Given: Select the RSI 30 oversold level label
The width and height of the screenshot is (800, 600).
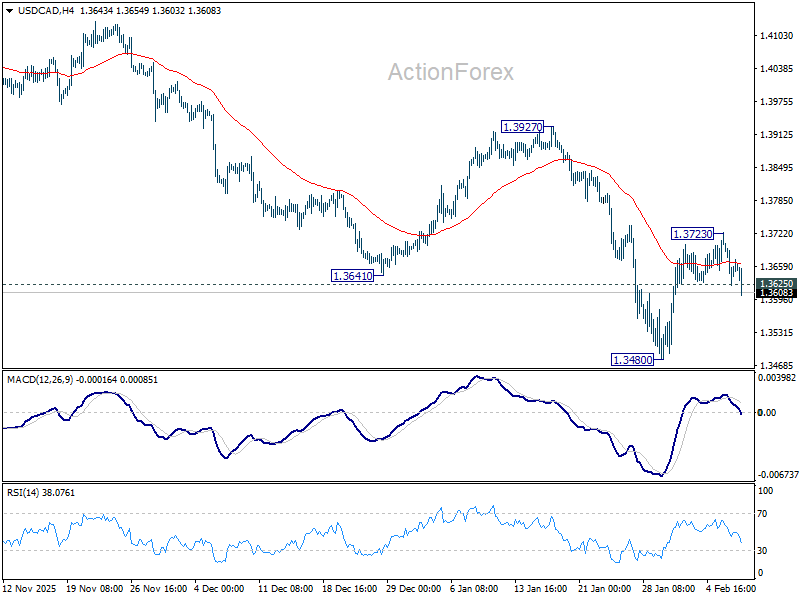Looking at the screenshot, I should [767, 550].
